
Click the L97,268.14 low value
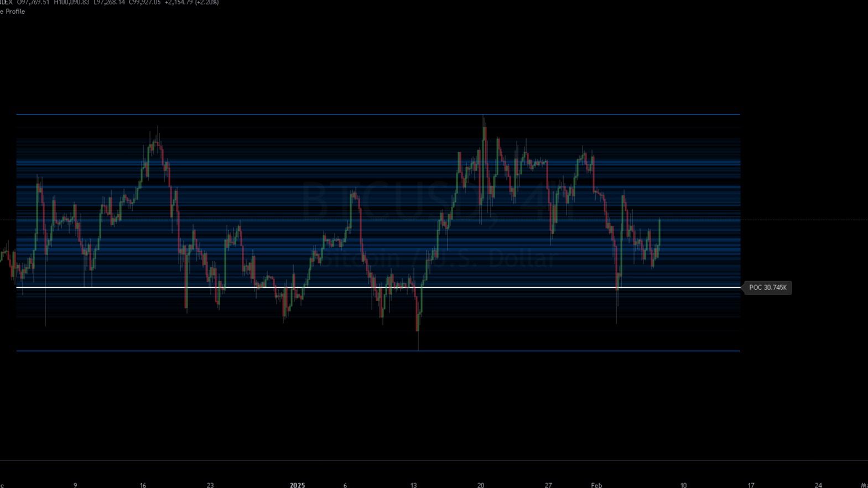click(x=109, y=3)
